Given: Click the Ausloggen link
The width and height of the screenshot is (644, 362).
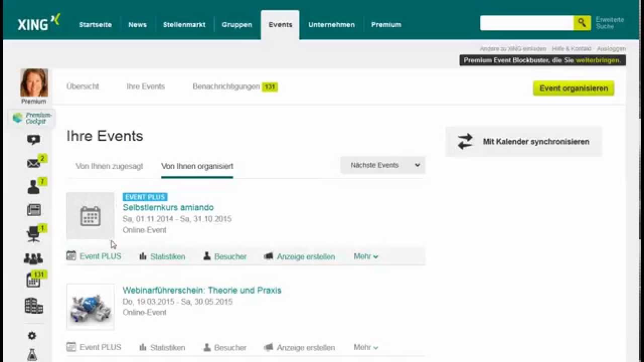Looking at the screenshot, I should click(x=611, y=49).
